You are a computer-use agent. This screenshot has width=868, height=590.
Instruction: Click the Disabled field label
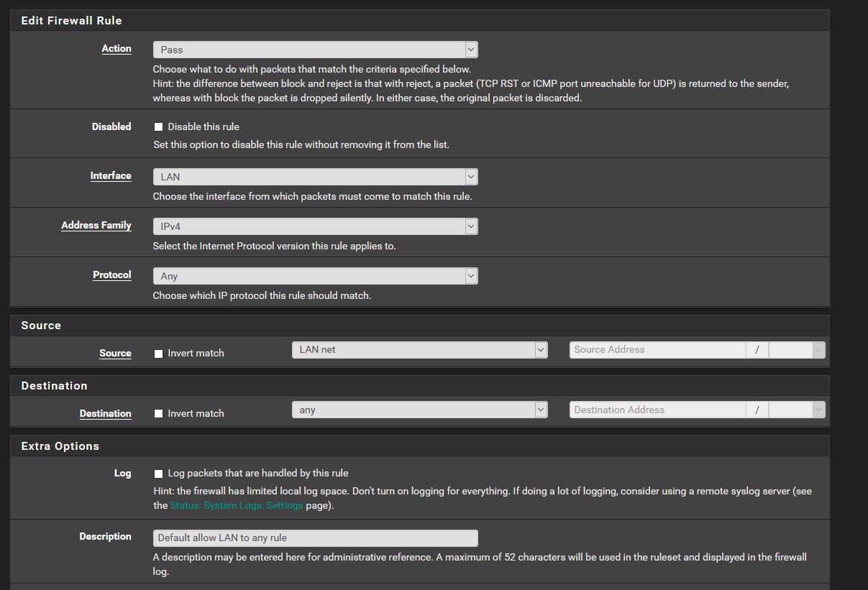[111, 126]
